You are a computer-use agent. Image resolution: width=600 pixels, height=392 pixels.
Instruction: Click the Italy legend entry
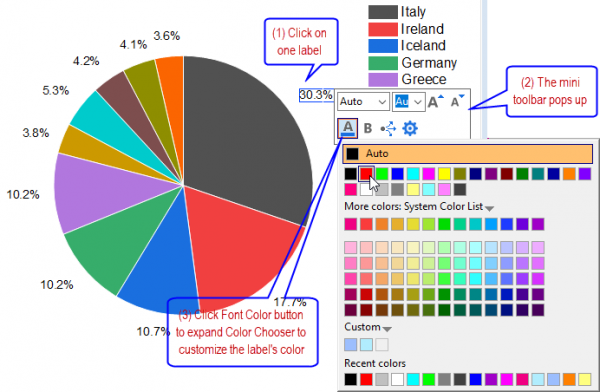click(397, 11)
